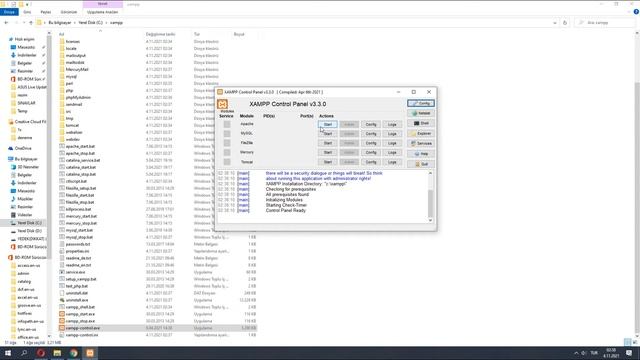Screen dimensions: 640x360
Task: Open the Paylaş ribbon tab
Action: pyautogui.click(x=46, y=12)
